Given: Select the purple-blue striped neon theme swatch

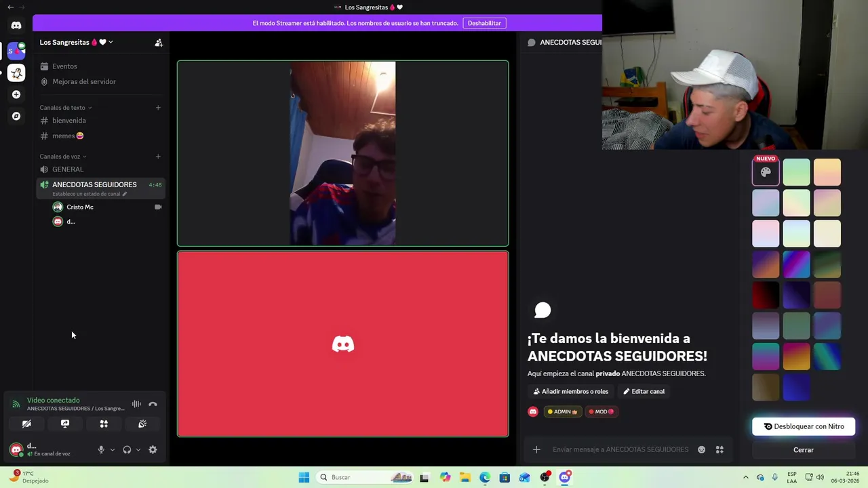Looking at the screenshot, I should click(x=797, y=264).
